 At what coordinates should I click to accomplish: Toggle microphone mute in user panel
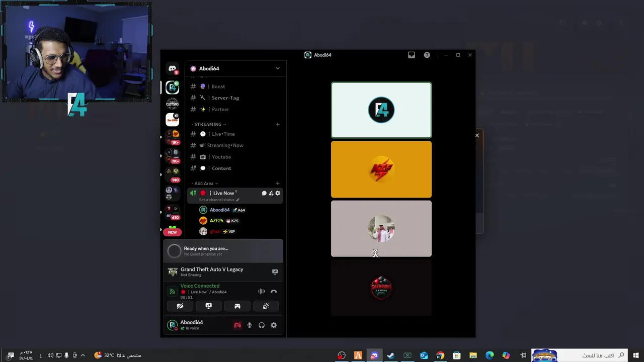[x=250, y=325]
